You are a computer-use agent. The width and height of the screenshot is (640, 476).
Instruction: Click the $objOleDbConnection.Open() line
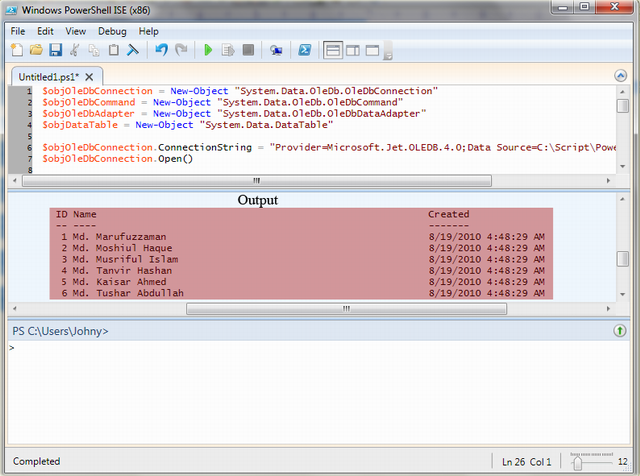click(x=118, y=159)
